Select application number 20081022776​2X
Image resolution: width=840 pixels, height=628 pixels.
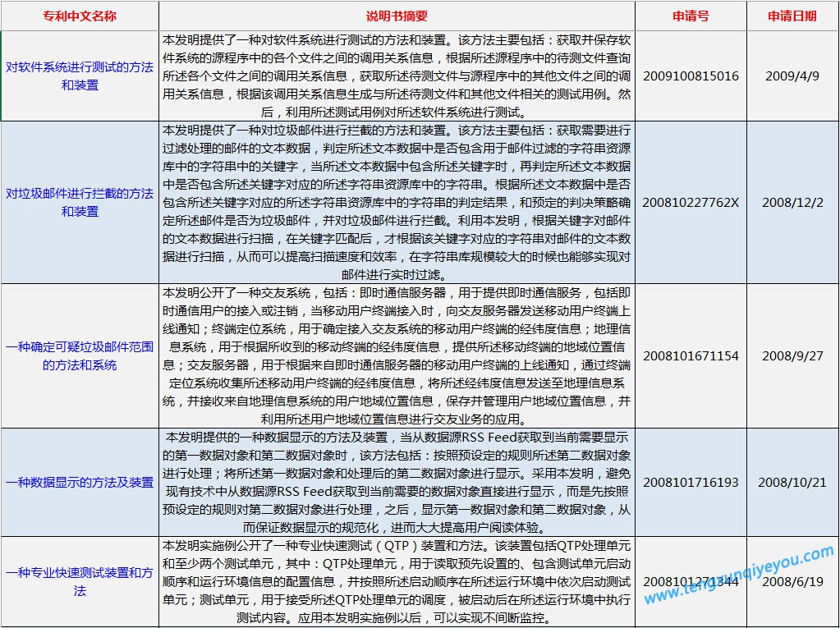[x=691, y=203]
